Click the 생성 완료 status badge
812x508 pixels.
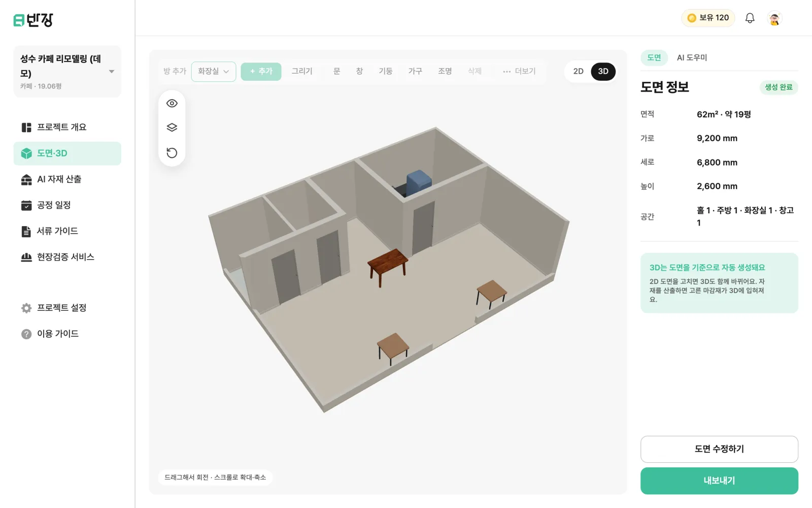[779, 87]
